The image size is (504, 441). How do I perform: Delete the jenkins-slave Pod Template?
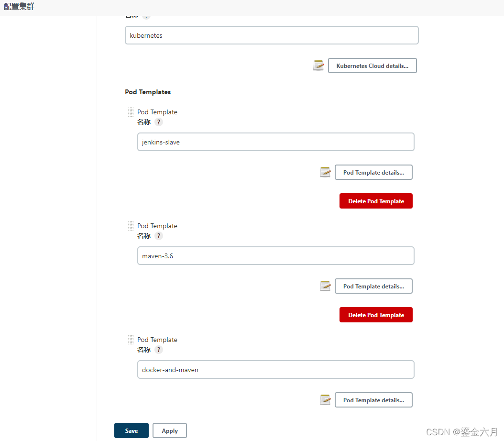point(376,201)
